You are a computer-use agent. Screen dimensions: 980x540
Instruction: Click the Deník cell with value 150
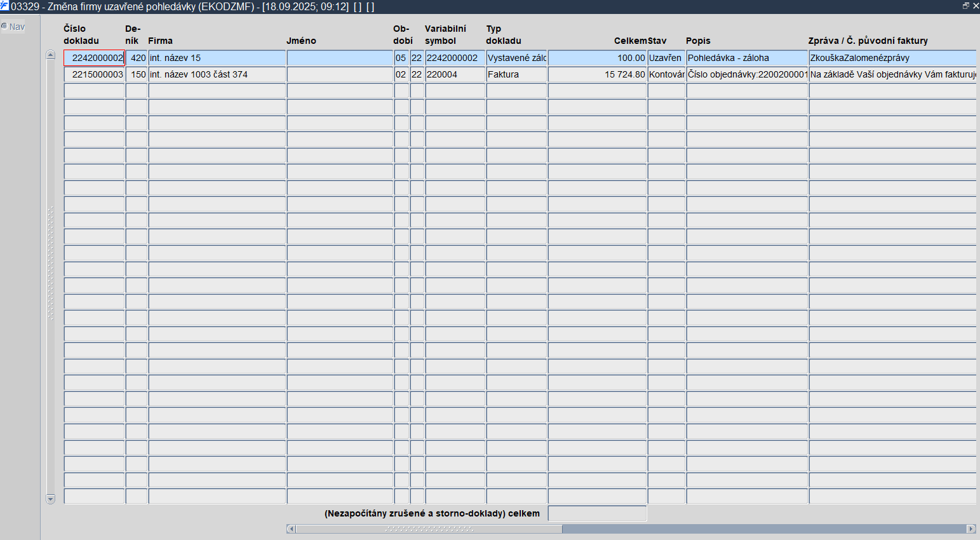(137, 74)
